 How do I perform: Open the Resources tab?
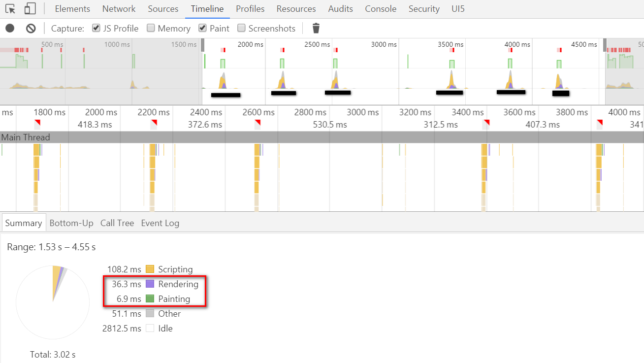tap(296, 9)
